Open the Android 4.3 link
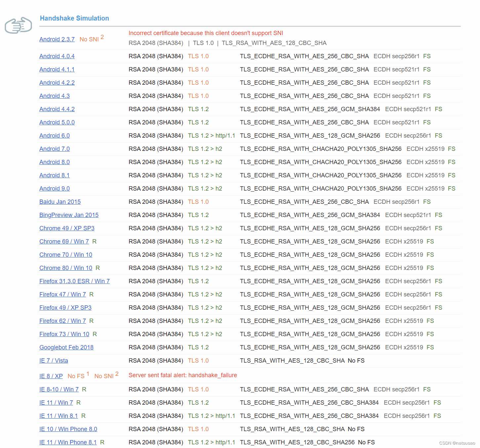 pos(55,96)
